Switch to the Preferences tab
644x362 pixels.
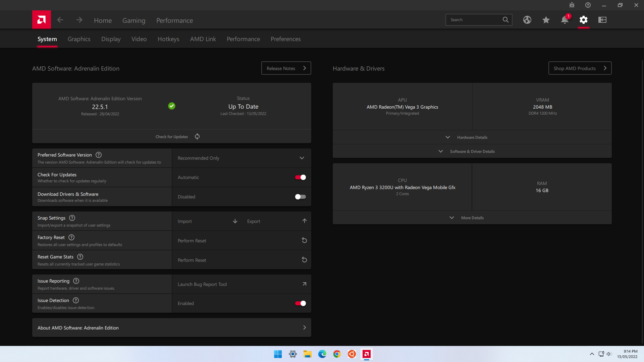pyautogui.click(x=286, y=39)
